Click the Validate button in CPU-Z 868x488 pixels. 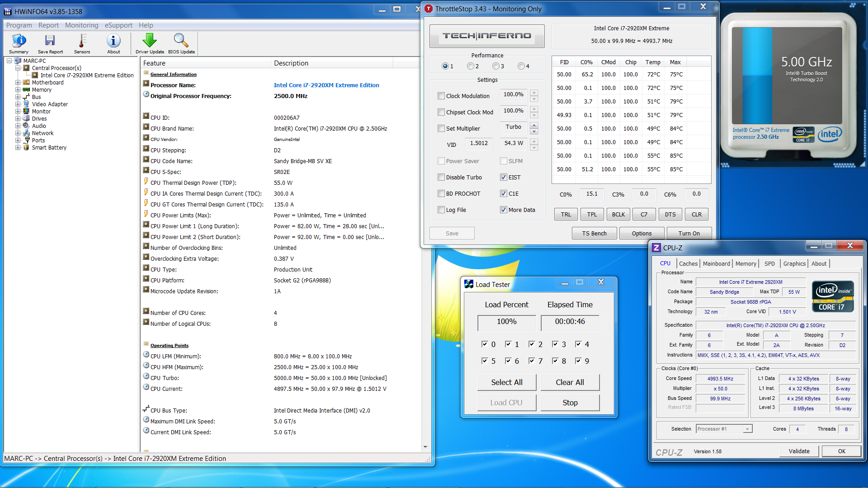point(799,451)
